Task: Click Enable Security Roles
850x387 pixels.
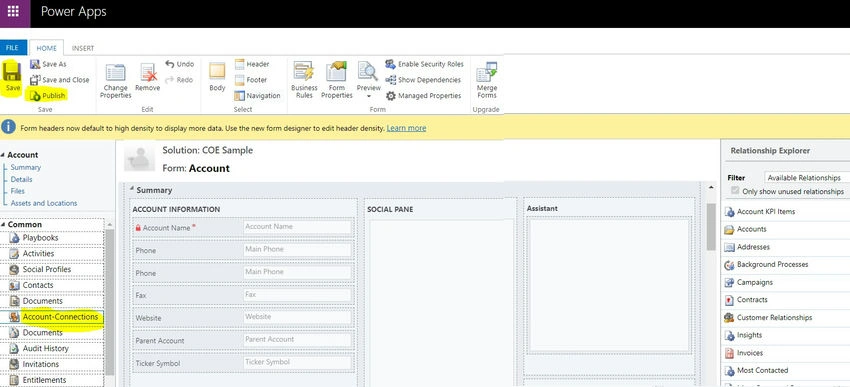Action: coord(424,64)
